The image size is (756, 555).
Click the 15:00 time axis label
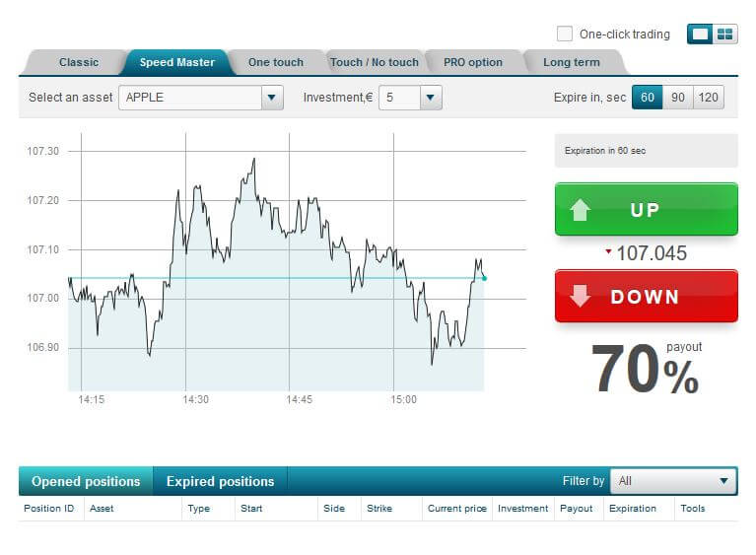(403, 399)
